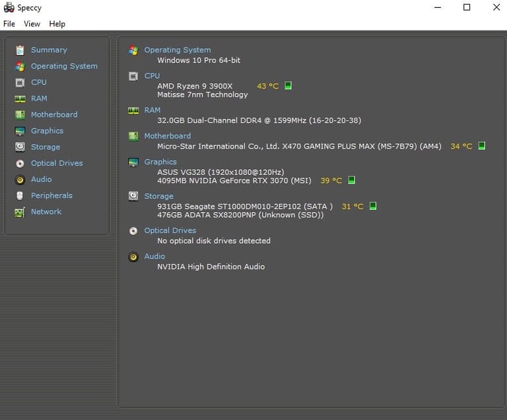Click the Network card icon in sidebar

(x=20, y=212)
